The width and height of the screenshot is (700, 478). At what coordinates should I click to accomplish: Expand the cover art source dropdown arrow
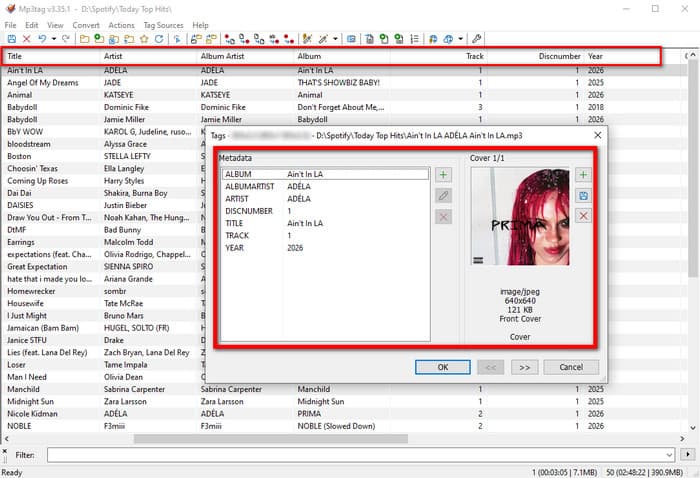(460, 39)
